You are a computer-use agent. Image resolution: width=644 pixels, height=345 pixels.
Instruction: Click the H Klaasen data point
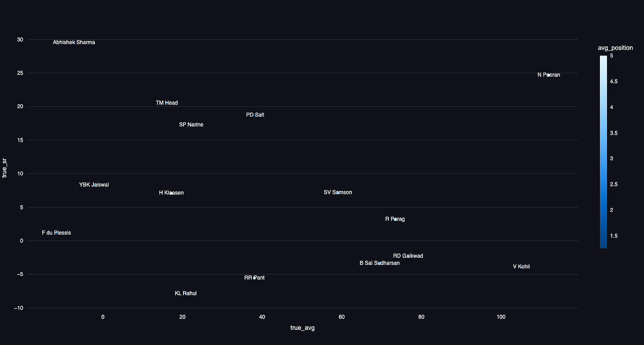coord(171,192)
